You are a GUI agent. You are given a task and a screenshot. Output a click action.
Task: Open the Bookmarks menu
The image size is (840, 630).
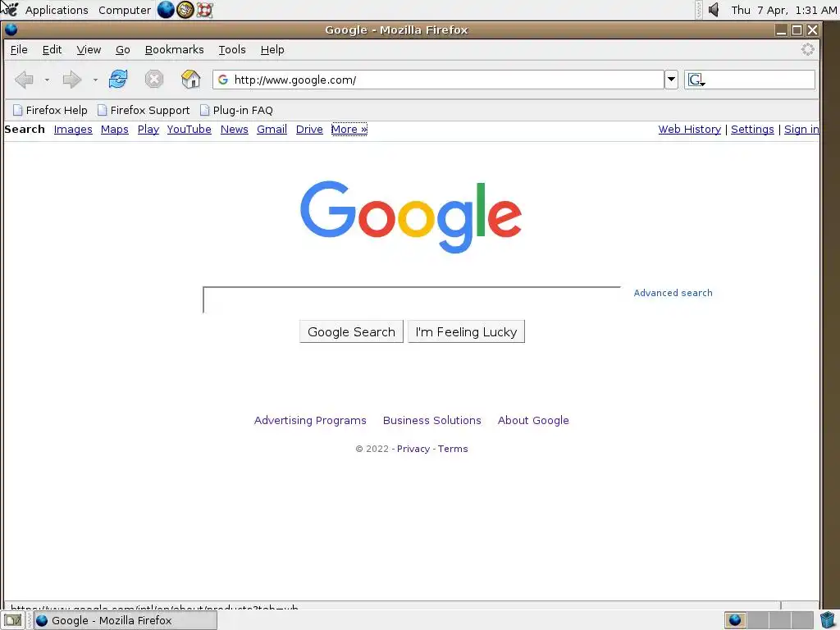(174, 50)
